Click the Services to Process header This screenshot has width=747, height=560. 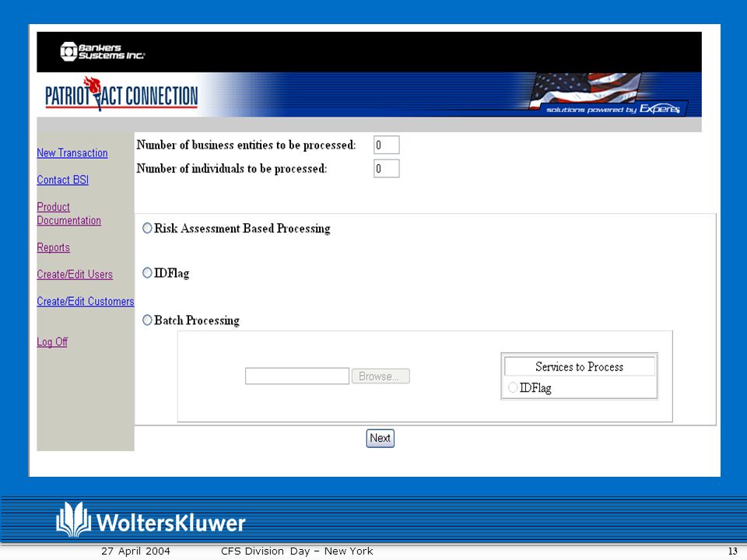pos(579,366)
